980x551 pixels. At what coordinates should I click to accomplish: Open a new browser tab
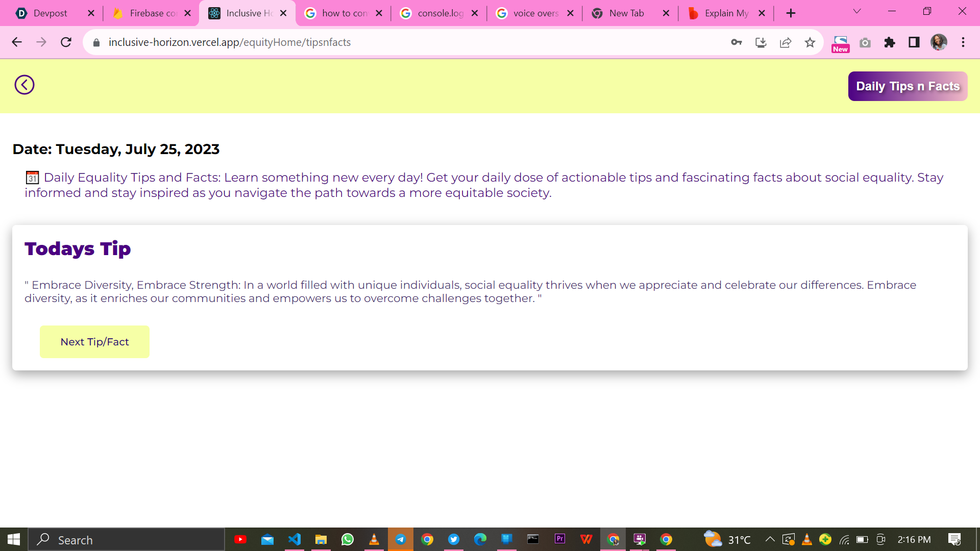coord(791,13)
